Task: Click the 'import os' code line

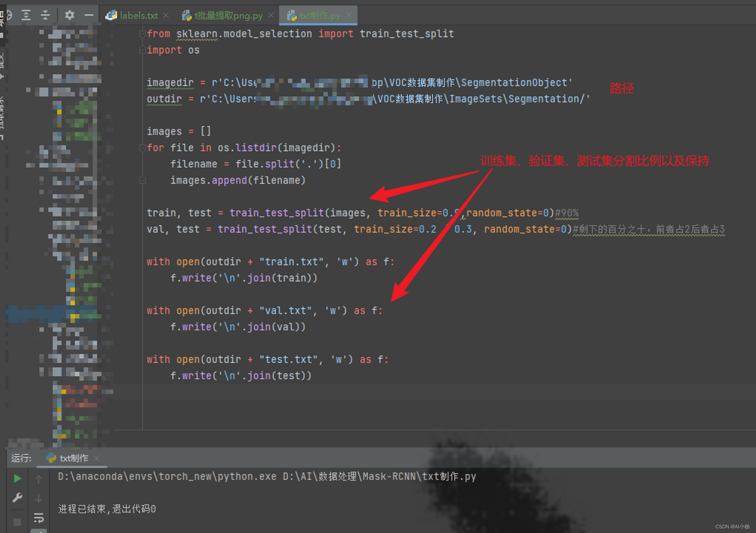Action: [x=173, y=50]
